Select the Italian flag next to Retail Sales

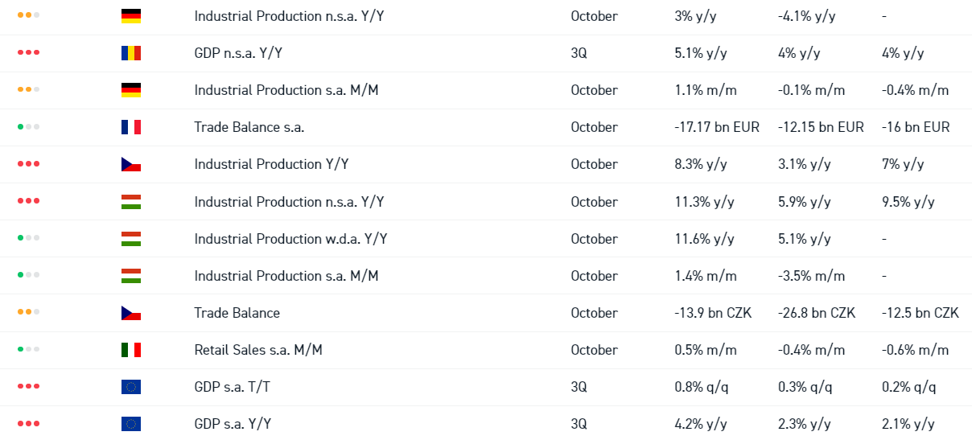click(x=130, y=350)
